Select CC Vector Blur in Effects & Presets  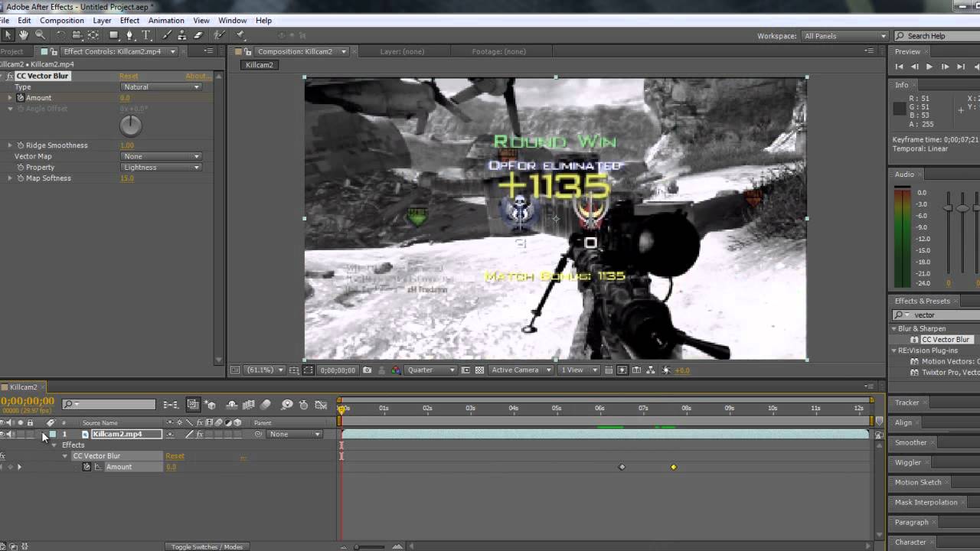946,339
